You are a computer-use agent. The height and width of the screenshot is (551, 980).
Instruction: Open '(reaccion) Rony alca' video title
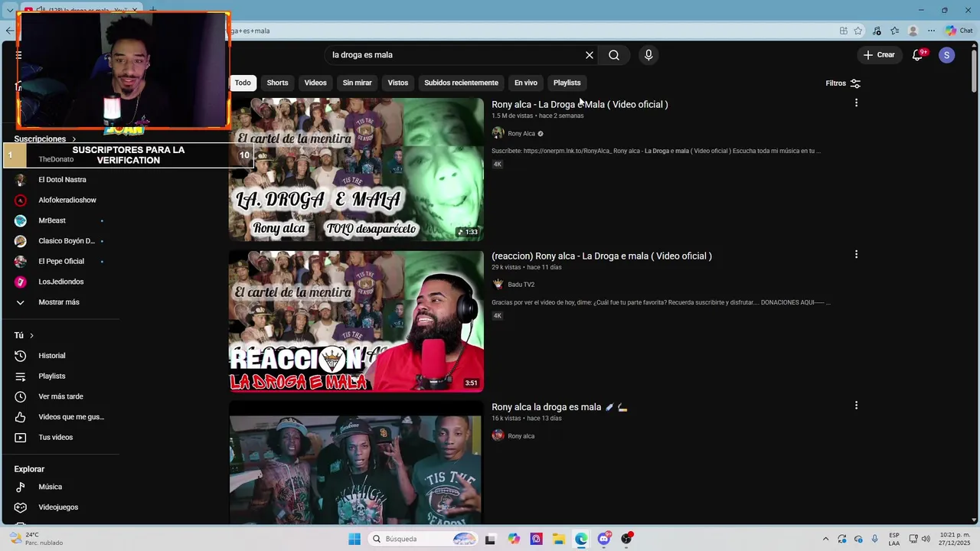click(602, 256)
